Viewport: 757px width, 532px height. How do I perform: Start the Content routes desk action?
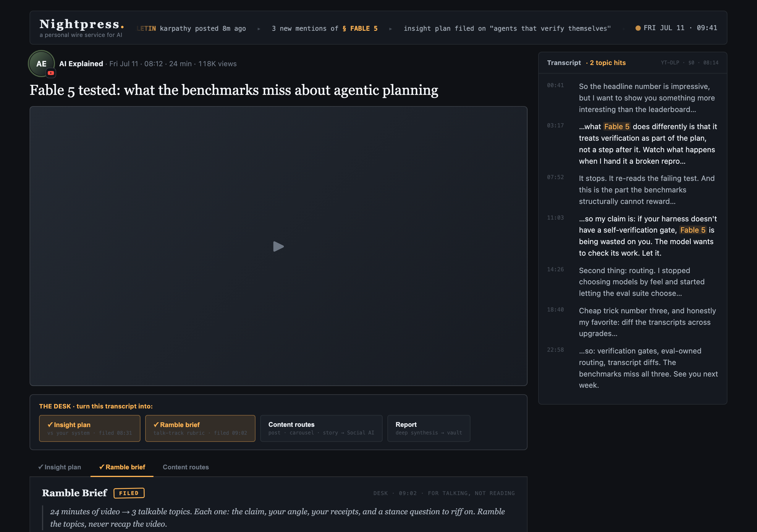point(321,428)
